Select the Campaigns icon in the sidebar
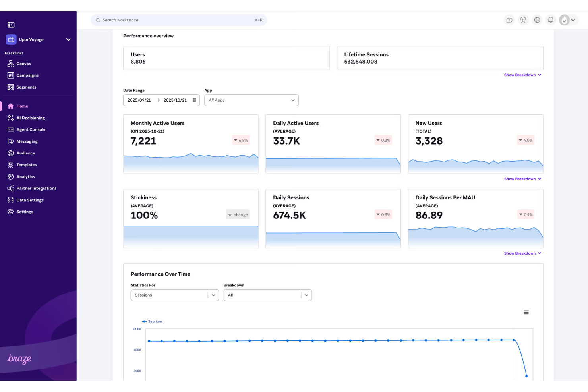The width and height of the screenshot is (588, 392). 11,75
